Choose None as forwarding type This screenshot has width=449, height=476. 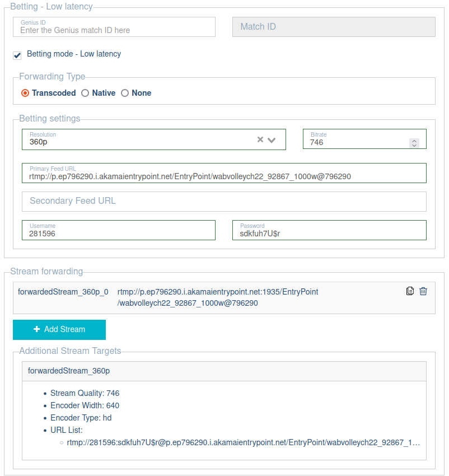125,94
